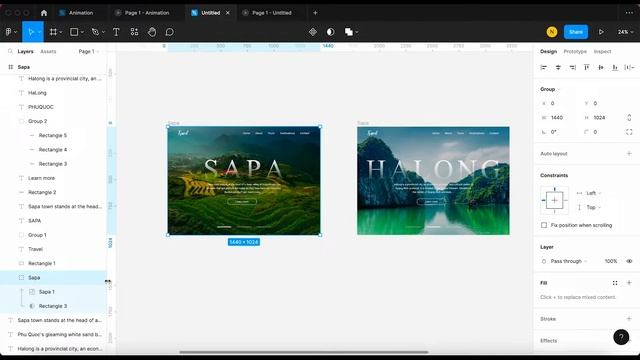Align horizontal centers icon
Screen dimensions: 640x360
(x=558, y=67)
